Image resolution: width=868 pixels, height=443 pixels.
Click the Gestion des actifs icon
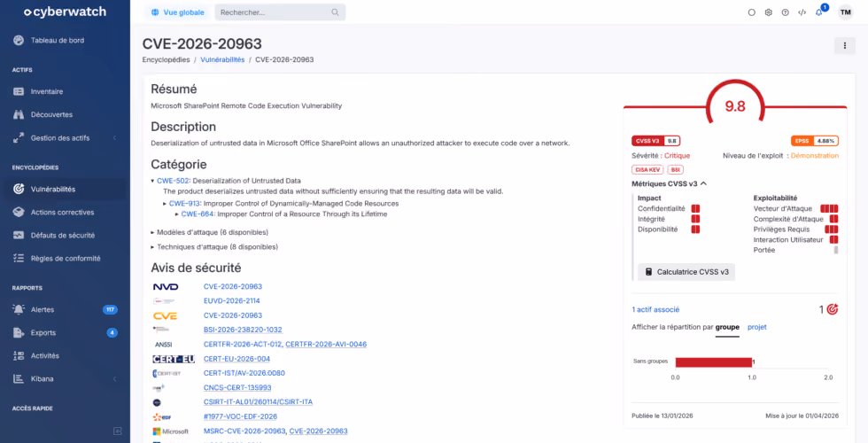click(x=19, y=138)
